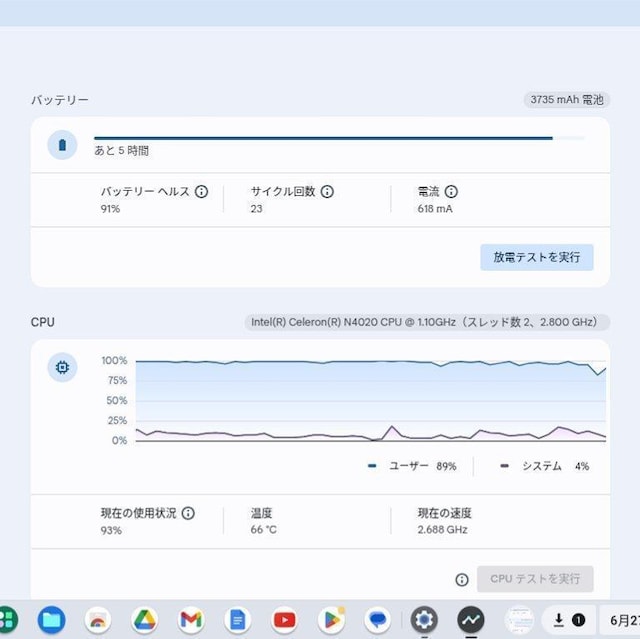Click the date display in shelf
This screenshot has height=639, width=640.
click(621, 620)
